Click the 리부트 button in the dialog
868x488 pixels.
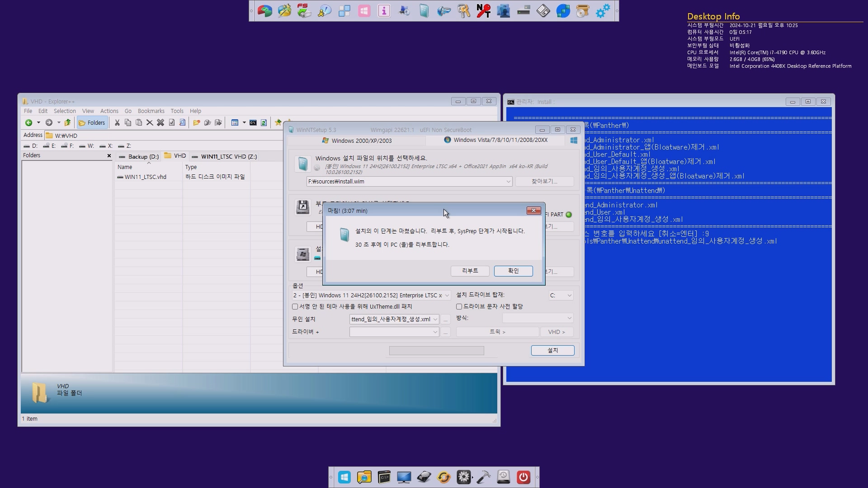470,271
